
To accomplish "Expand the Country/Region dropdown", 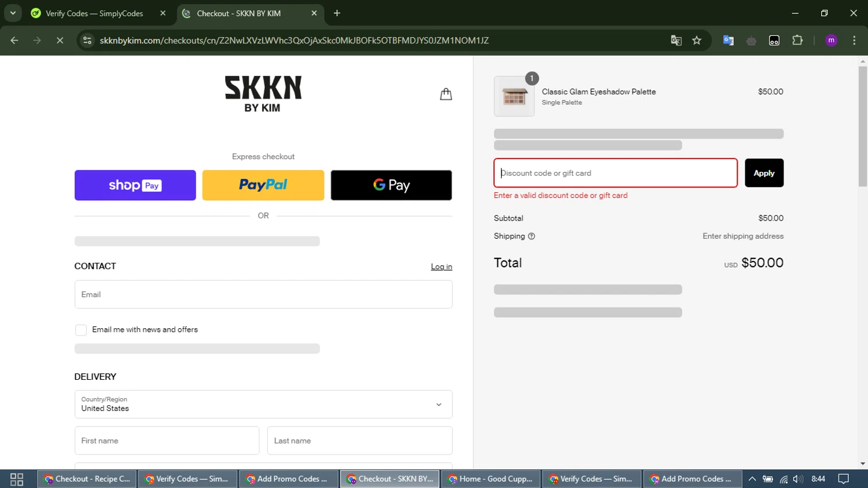I will [263, 404].
